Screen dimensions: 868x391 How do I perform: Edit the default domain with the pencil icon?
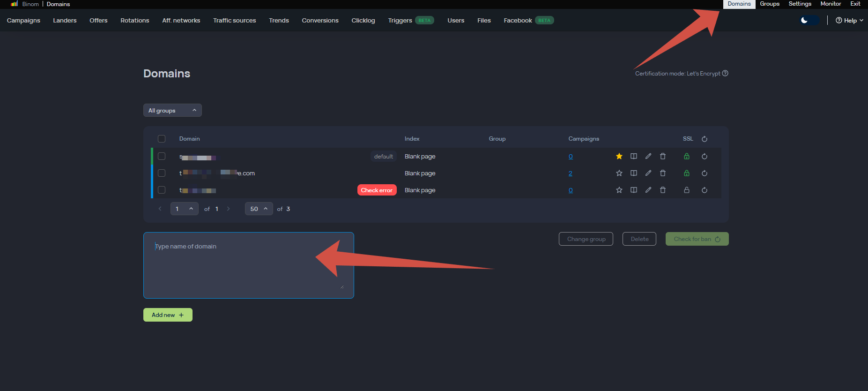(x=648, y=156)
